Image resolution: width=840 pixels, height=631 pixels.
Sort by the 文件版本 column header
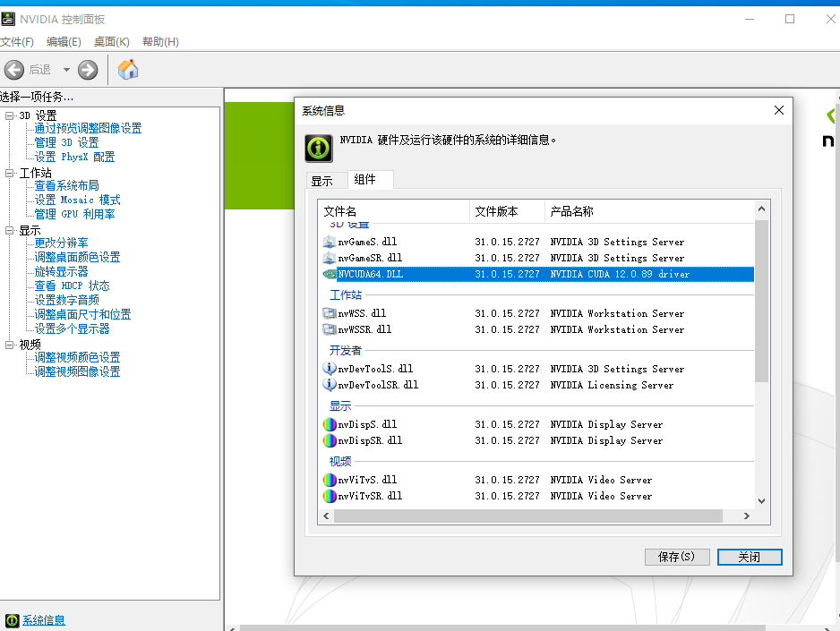(507, 211)
